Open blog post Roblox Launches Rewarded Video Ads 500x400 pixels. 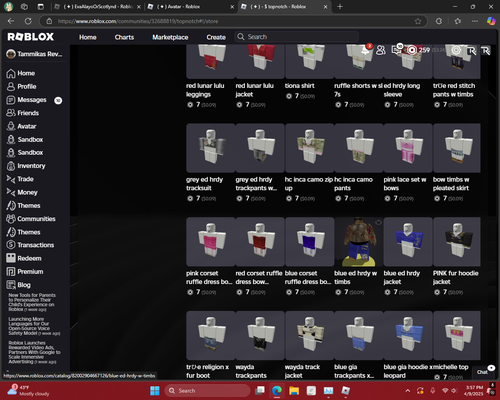tap(34, 352)
